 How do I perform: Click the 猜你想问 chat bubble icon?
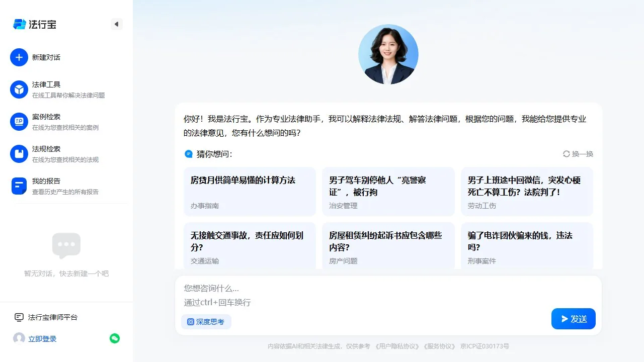click(x=189, y=154)
